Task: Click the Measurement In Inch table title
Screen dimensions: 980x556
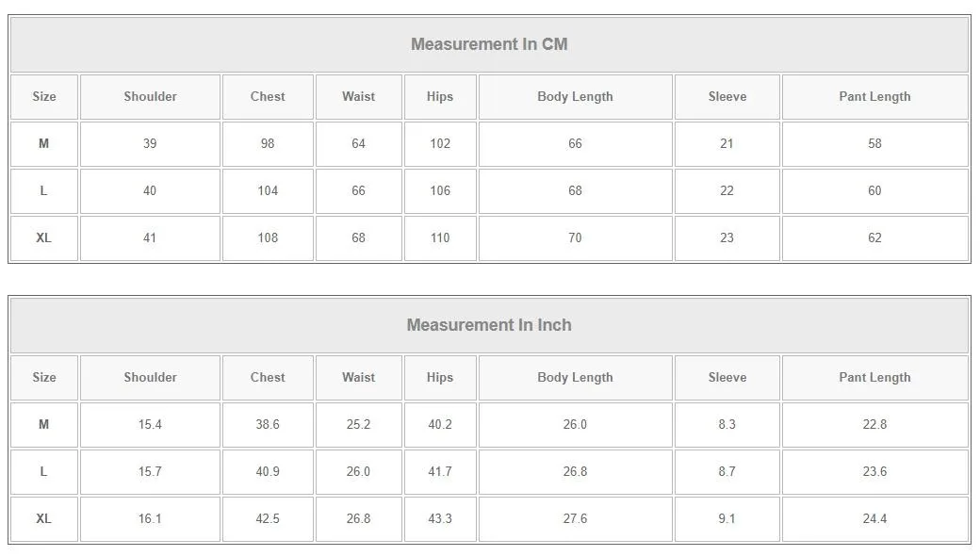Action: [x=489, y=325]
